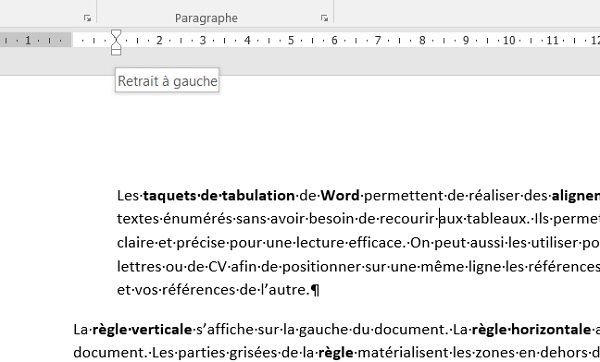Click the word 'tableaux' in second line

[497, 219]
